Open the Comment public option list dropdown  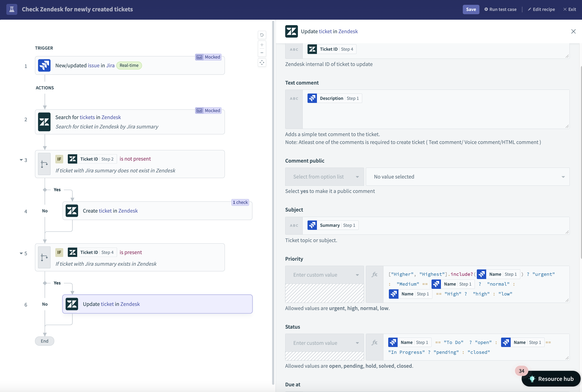pyautogui.click(x=324, y=176)
